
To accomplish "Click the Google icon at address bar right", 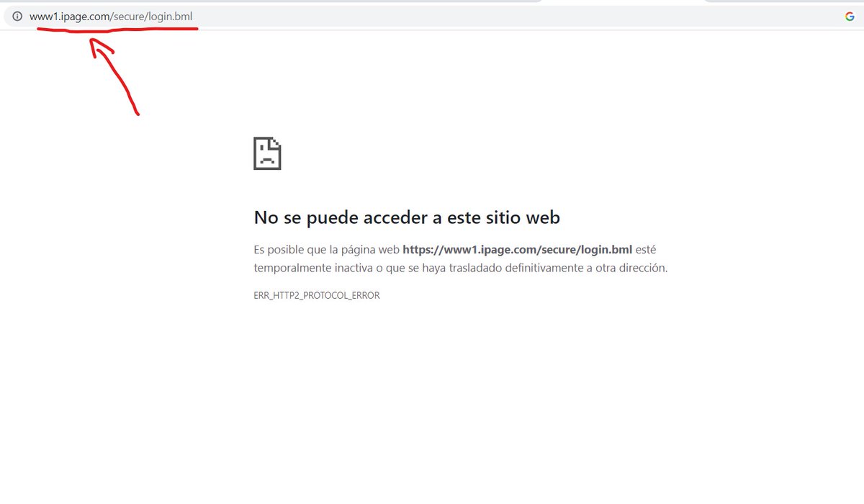I will point(850,17).
